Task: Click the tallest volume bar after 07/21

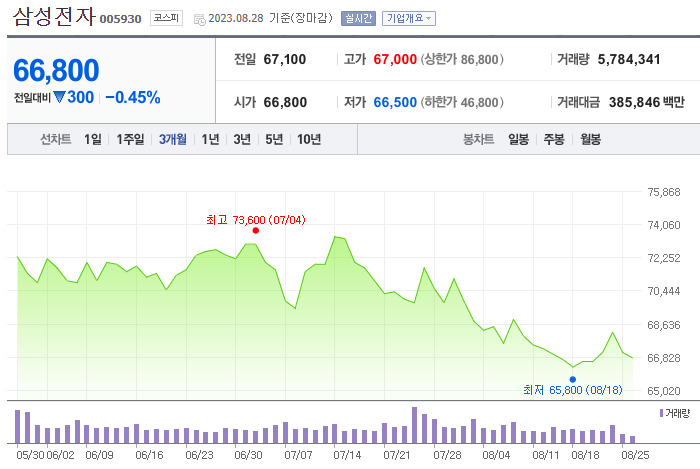Action: coord(414,425)
